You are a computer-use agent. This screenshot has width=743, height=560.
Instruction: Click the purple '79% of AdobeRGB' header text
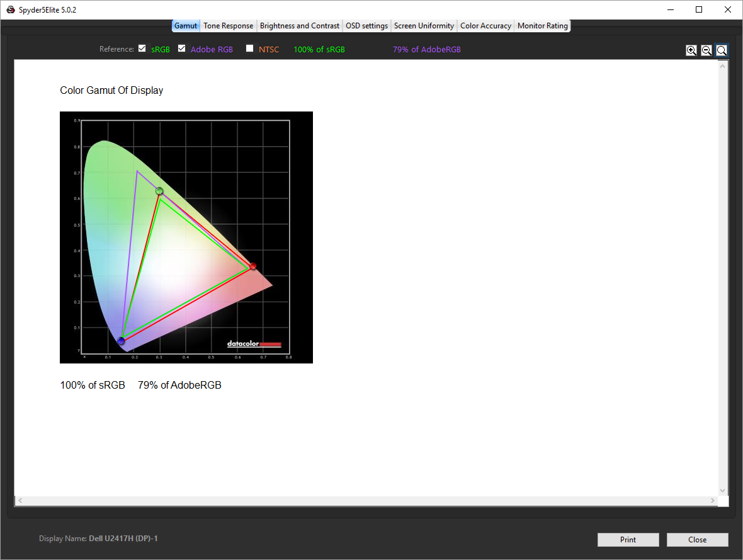(426, 49)
